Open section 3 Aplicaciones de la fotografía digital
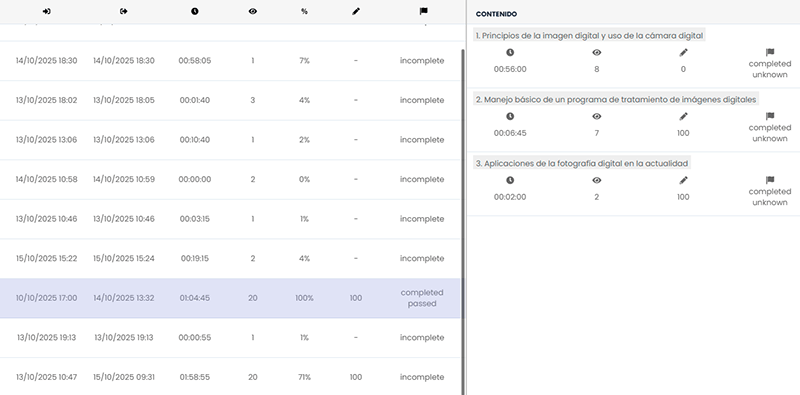This screenshot has width=800, height=395. click(582, 163)
